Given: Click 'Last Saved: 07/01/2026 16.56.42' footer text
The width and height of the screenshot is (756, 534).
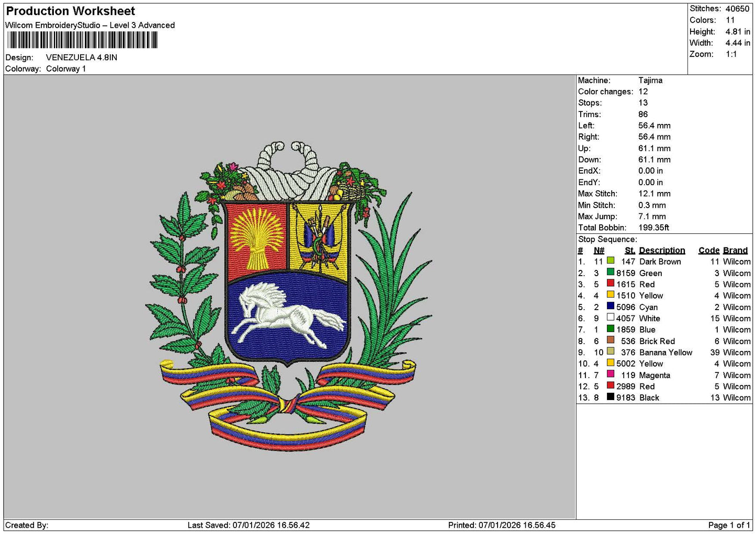Looking at the screenshot, I should point(249,526).
